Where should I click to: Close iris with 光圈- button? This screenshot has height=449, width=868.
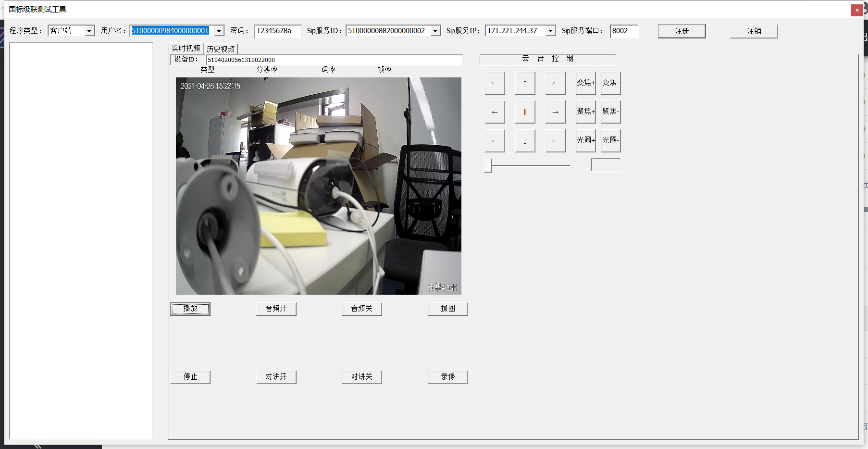click(x=610, y=141)
